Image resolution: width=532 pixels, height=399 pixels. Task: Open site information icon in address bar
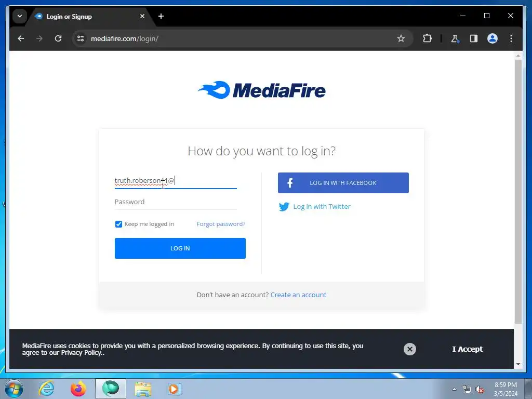tap(81, 38)
